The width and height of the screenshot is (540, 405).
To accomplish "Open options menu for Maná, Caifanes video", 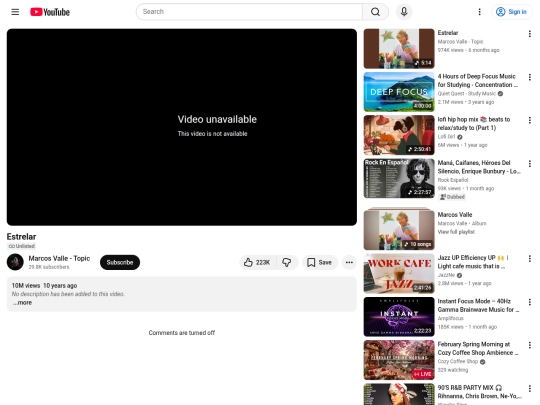I will click(530, 164).
